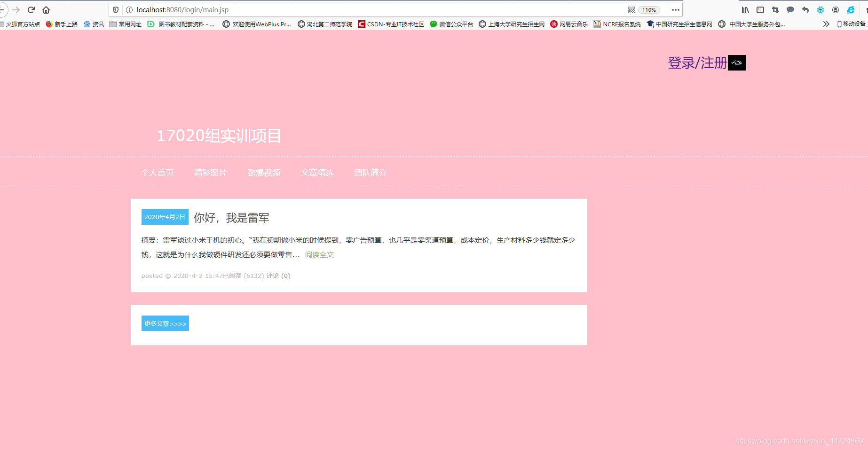868x450 pixels.
Task: Reset the 110% zoom level badge
Action: pyautogui.click(x=649, y=10)
